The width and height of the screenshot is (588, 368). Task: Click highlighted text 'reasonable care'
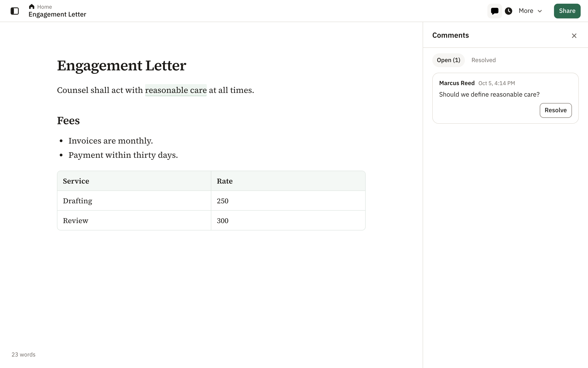(x=176, y=90)
